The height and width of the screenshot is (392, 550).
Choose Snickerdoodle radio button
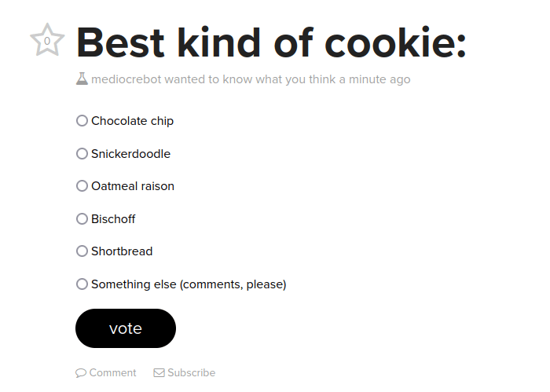pos(82,154)
